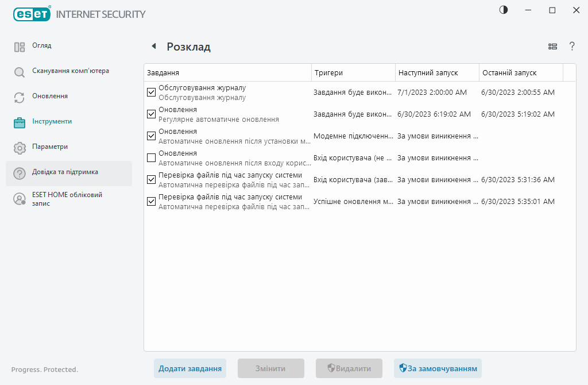Open the Інструменти section in the sidebar

[x=52, y=122]
